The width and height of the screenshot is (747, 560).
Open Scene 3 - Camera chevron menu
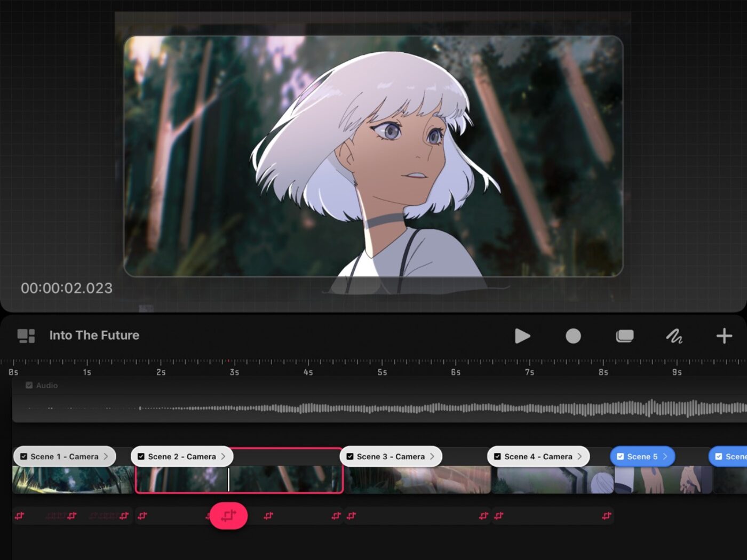tap(433, 456)
